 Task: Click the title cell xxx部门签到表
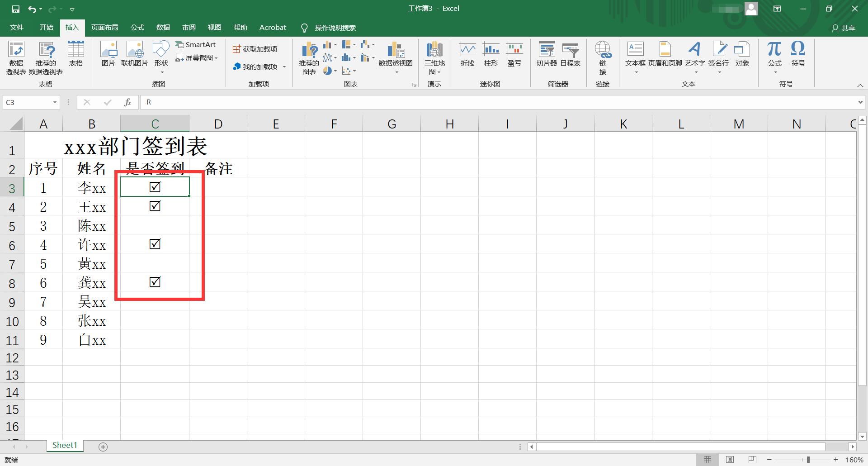pos(136,146)
